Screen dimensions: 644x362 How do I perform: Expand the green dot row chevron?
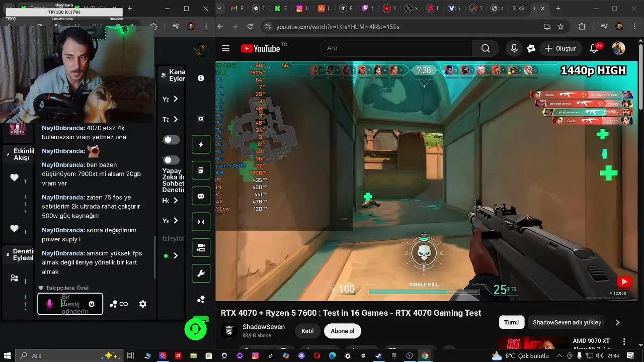(x=176, y=256)
